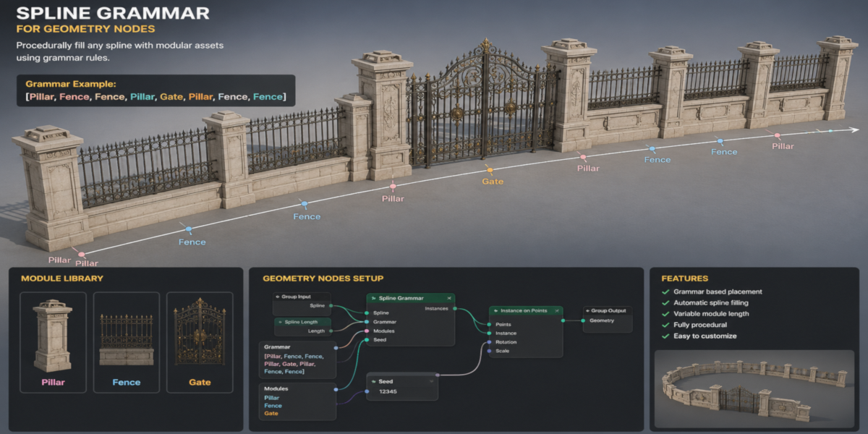Screen dimensions: 868x434
Task: Click the Seed node header icon
Action: coord(374,381)
